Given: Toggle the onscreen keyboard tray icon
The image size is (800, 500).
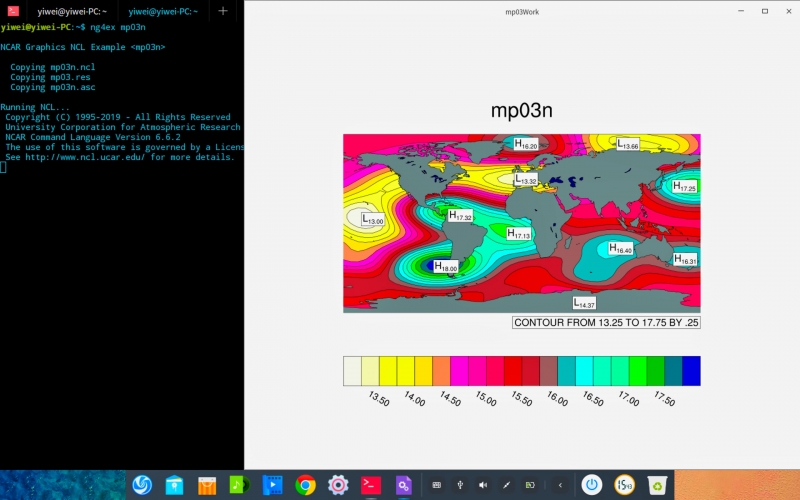Looking at the screenshot, I should pyautogui.click(x=436, y=485).
